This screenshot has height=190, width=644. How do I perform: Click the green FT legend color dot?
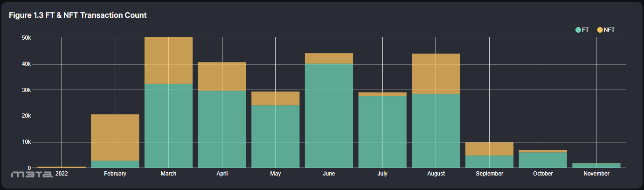(x=578, y=30)
